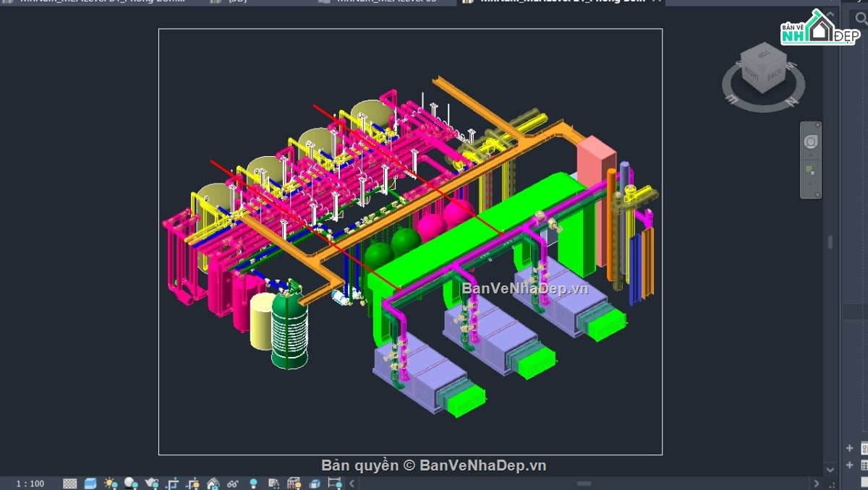Click the horizontal scrollbar thumb at bottom

click(x=584, y=483)
